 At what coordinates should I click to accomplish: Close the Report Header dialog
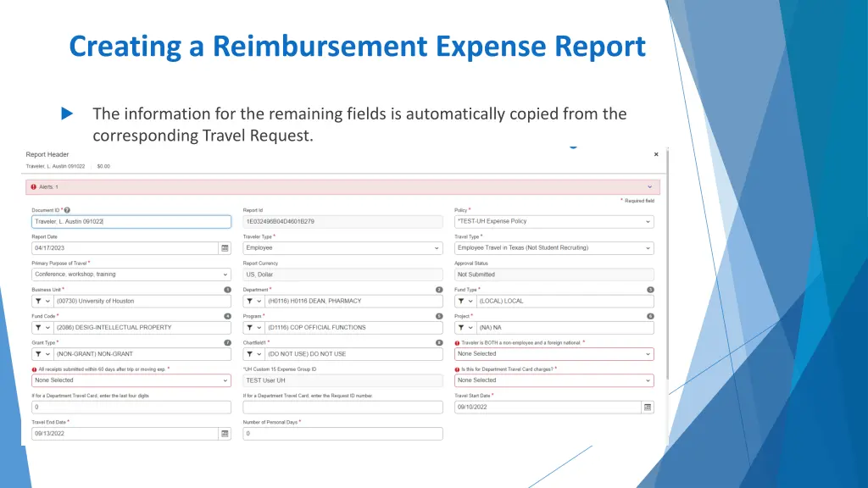(x=656, y=154)
